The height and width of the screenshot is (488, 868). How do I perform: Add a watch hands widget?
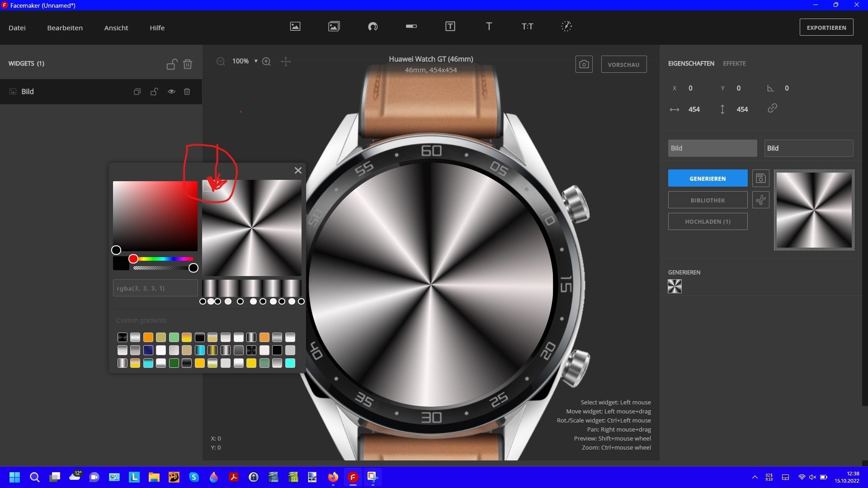(x=566, y=27)
